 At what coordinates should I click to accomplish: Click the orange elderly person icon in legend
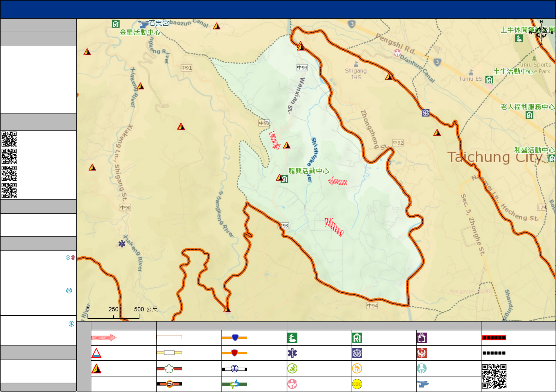pos(357,369)
